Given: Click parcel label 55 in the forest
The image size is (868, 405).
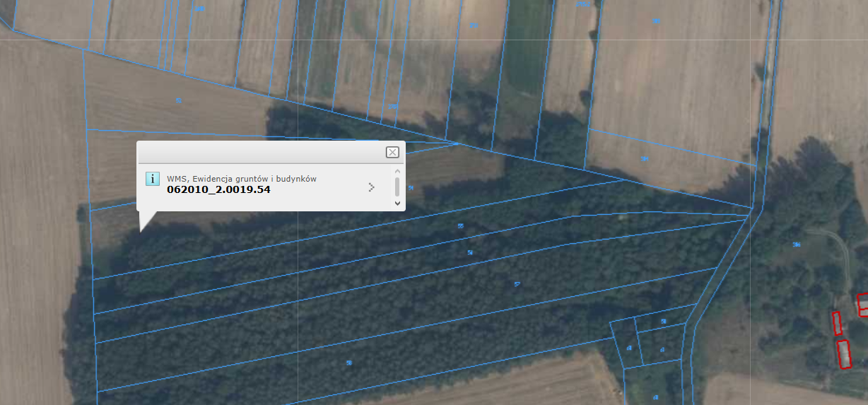Looking at the screenshot, I should tap(461, 226).
